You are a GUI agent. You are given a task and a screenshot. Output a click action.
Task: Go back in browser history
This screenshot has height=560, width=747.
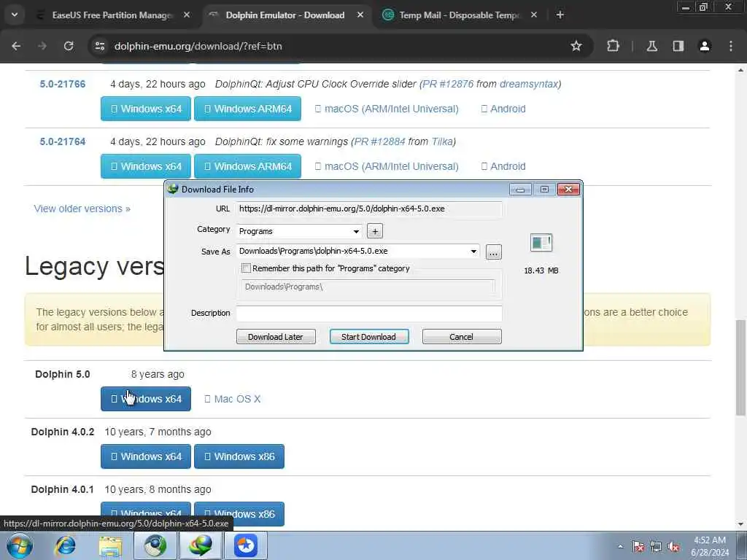(16, 46)
